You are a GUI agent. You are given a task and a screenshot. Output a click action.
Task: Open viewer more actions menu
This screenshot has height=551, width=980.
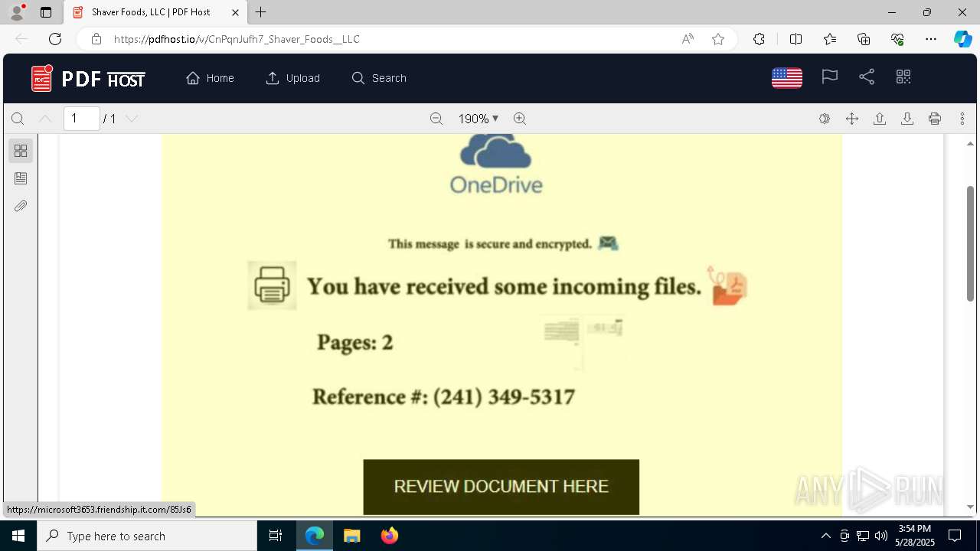point(962,119)
